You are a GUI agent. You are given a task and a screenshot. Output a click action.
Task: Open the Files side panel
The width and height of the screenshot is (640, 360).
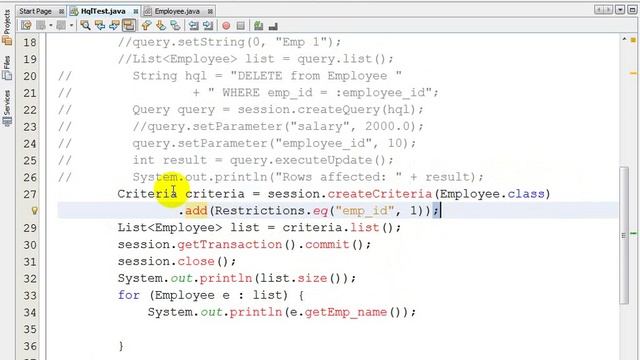pyautogui.click(x=7, y=68)
